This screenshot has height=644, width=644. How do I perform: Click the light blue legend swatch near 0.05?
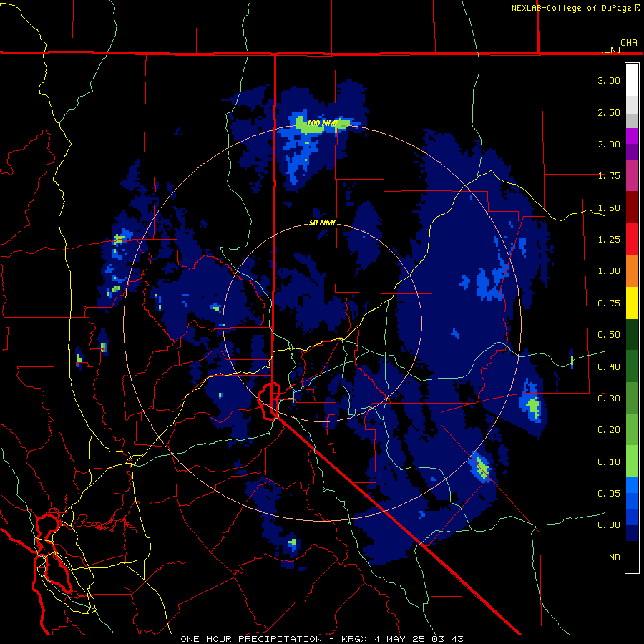point(632,485)
